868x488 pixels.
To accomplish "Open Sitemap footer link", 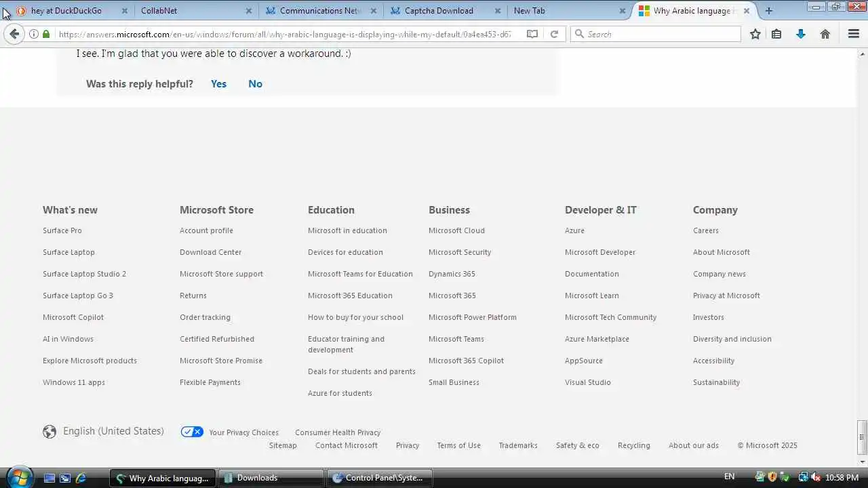I will click(283, 445).
